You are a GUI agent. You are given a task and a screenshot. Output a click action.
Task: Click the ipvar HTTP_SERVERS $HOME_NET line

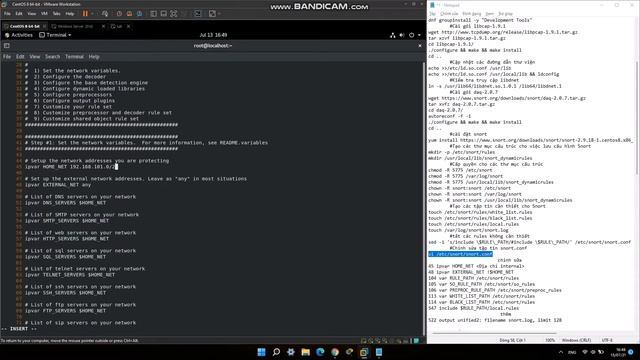[67, 238]
